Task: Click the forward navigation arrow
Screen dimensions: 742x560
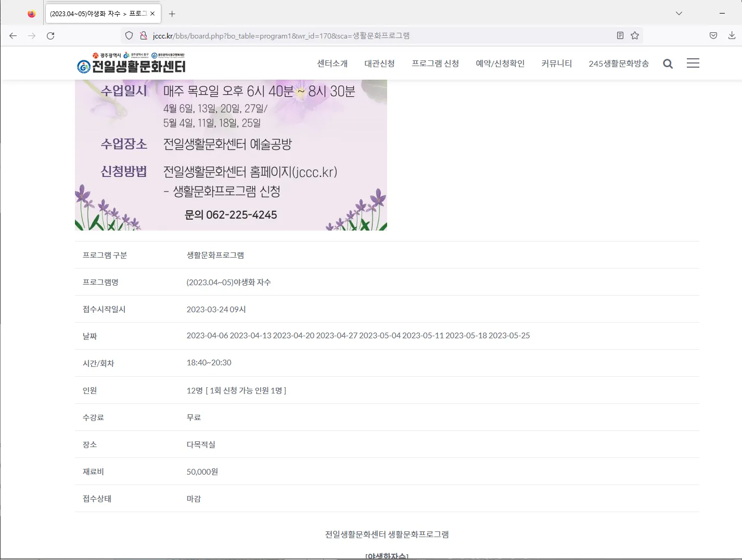Action: point(32,35)
